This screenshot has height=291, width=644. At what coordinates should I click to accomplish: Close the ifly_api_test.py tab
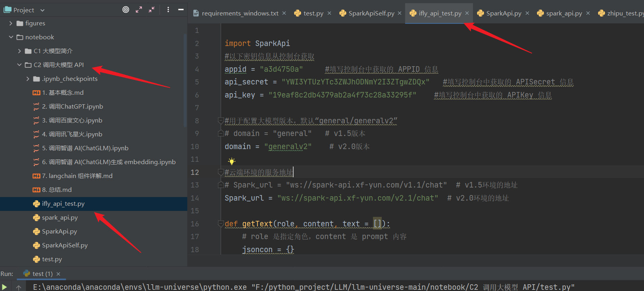[467, 13]
